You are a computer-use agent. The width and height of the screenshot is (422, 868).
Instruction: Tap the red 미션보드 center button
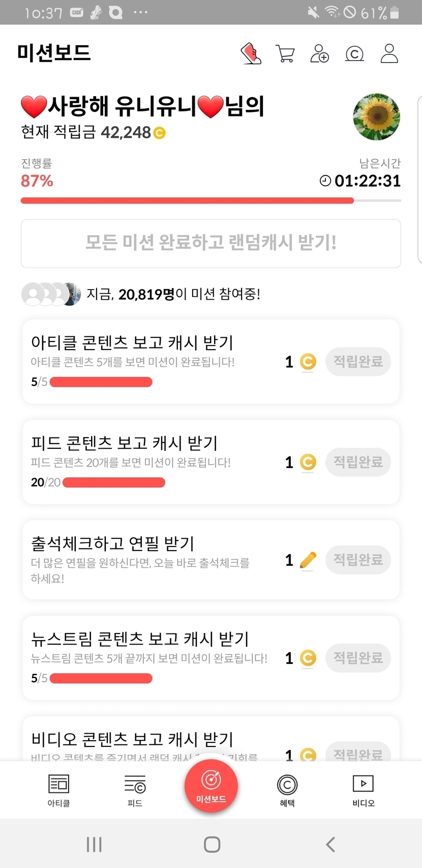(211, 786)
